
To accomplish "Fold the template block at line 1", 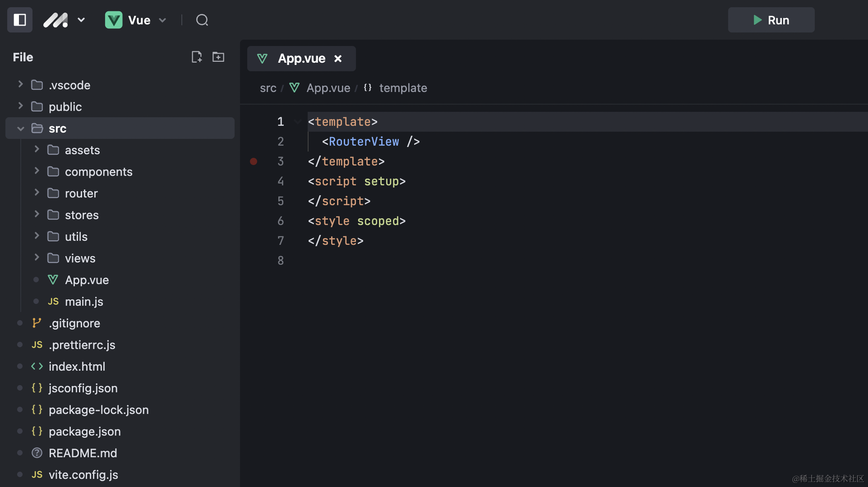I will pyautogui.click(x=297, y=122).
